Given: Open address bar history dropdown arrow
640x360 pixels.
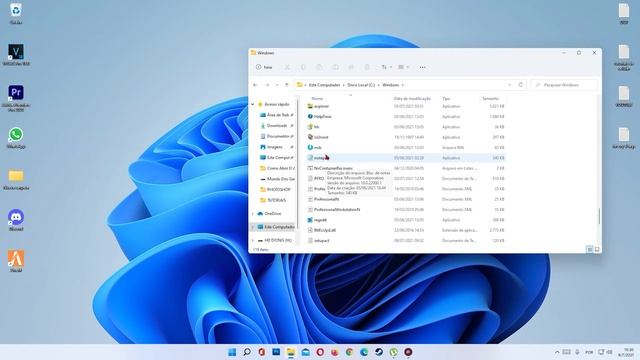Looking at the screenshot, I should point(509,85).
